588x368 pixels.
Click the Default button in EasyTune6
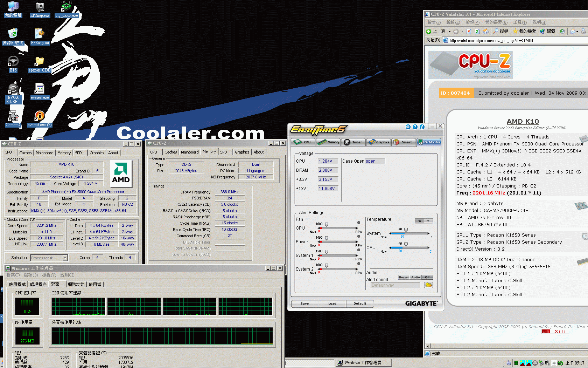tap(360, 304)
